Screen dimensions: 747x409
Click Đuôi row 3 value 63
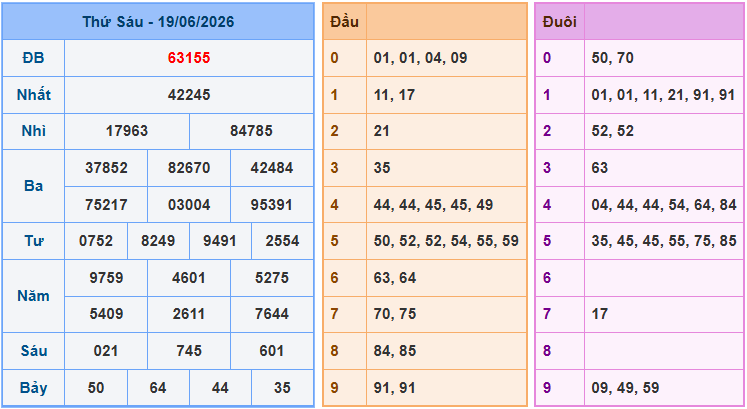[600, 168]
